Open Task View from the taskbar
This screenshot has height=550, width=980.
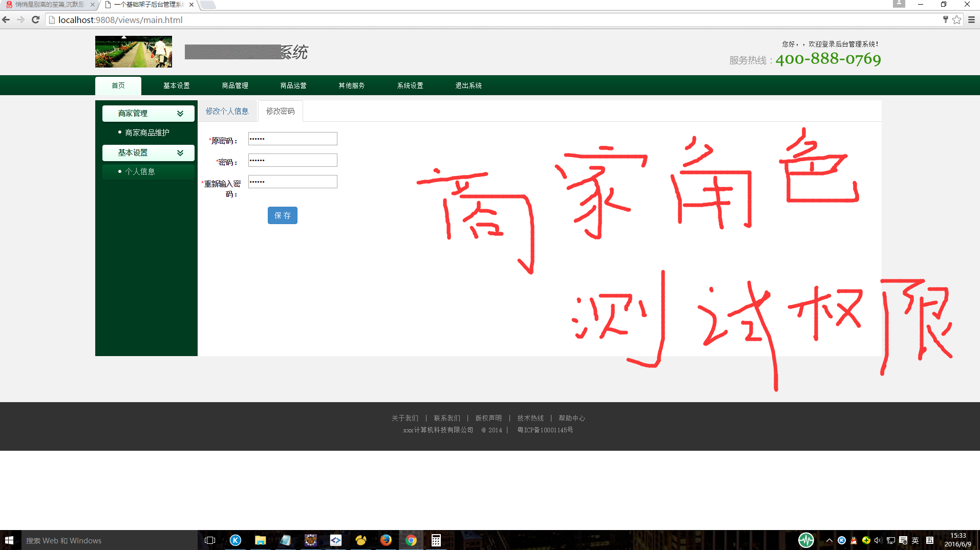[x=210, y=540]
